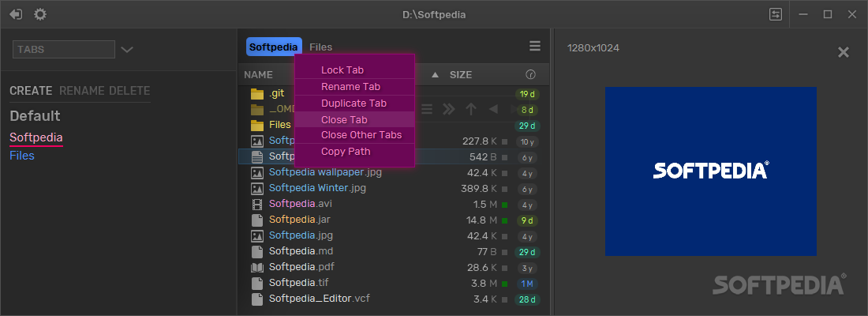Image resolution: width=868 pixels, height=316 pixels.
Task: Click file icon of Softpedia.md
Action: [257, 252]
